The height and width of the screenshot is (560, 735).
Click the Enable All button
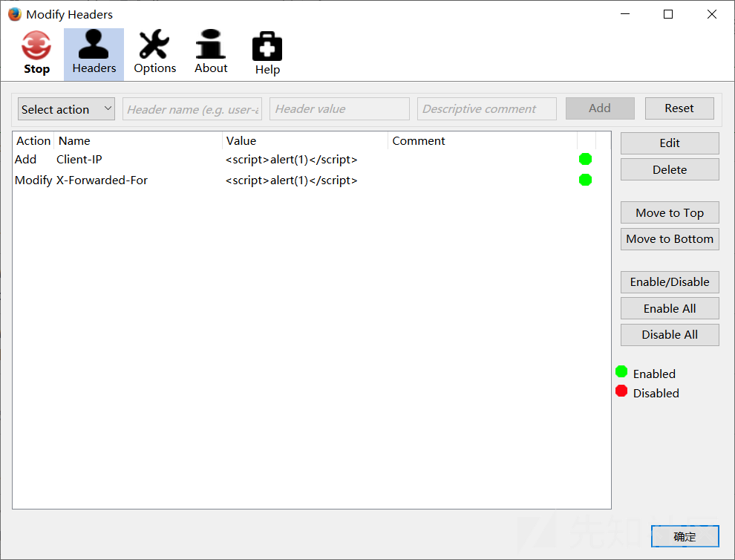point(670,308)
